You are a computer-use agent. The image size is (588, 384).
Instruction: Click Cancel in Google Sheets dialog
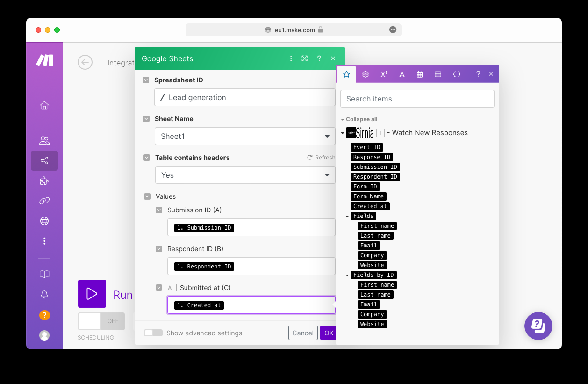[x=303, y=333]
